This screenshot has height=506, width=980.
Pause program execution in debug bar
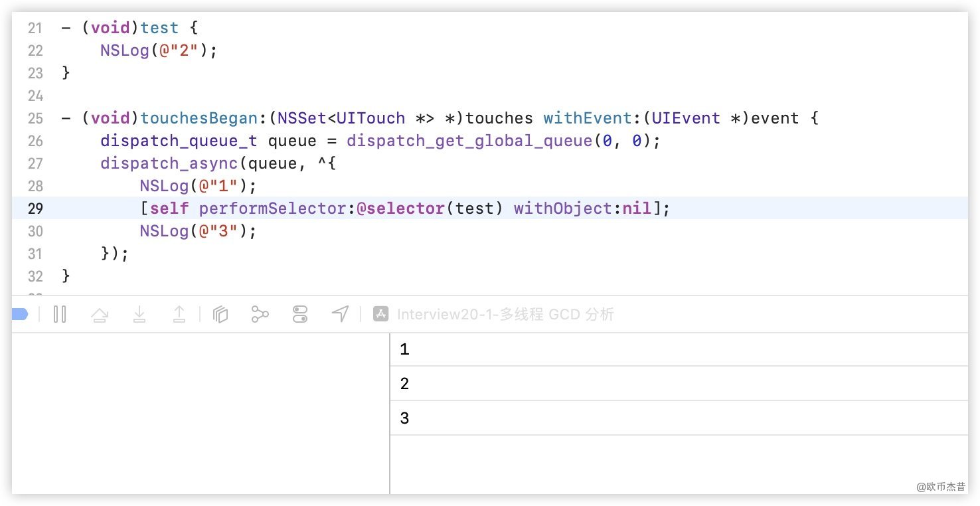pyautogui.click(x=60, y=314)
